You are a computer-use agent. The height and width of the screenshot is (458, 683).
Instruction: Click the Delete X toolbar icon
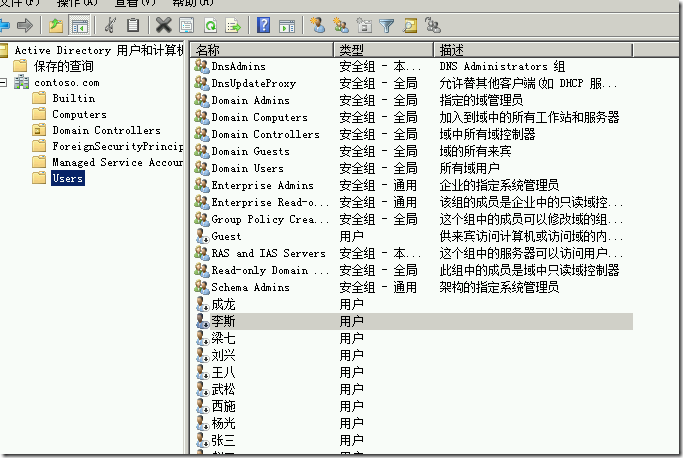tap(164, 26)
